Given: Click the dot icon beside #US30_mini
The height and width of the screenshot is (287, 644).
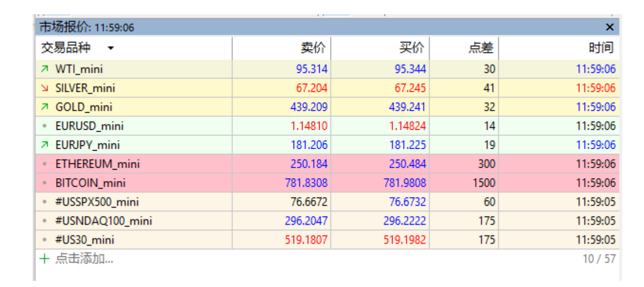Looking at the screenshot, I should click(45, 240).
